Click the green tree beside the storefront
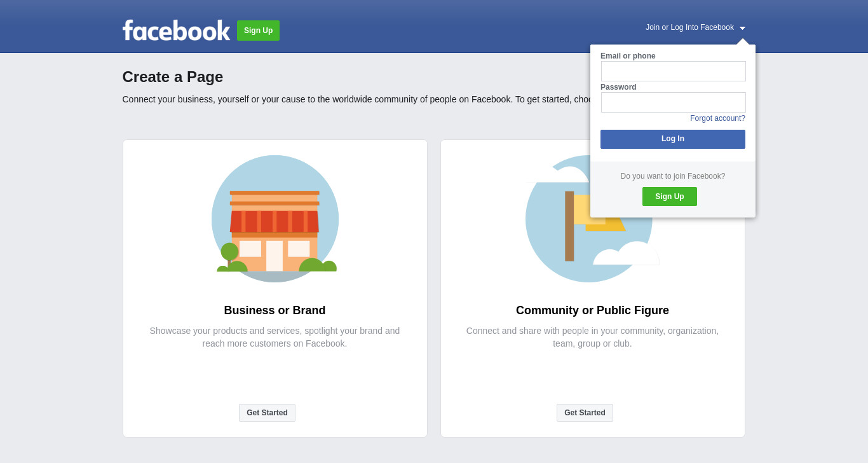Viewport: 868px width, 463px height. pyautogui.click(x=229, y=256)
